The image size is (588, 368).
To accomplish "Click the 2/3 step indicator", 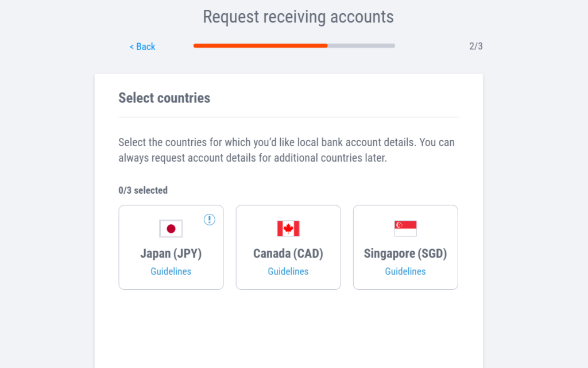I will [x=475, y=47].
